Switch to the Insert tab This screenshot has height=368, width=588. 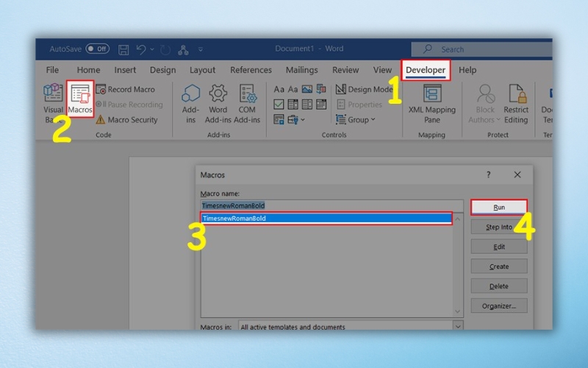(x=125, y=70)
